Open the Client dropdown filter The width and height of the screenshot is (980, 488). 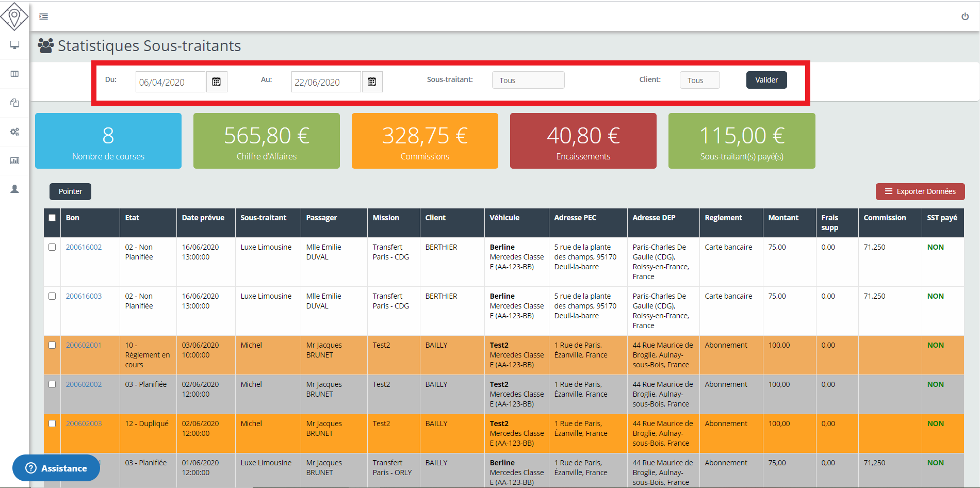pos(699,80)
